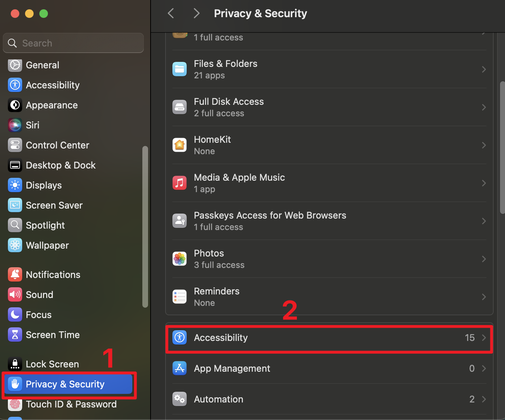Open Siri settings via its icon

coord(15,125)
